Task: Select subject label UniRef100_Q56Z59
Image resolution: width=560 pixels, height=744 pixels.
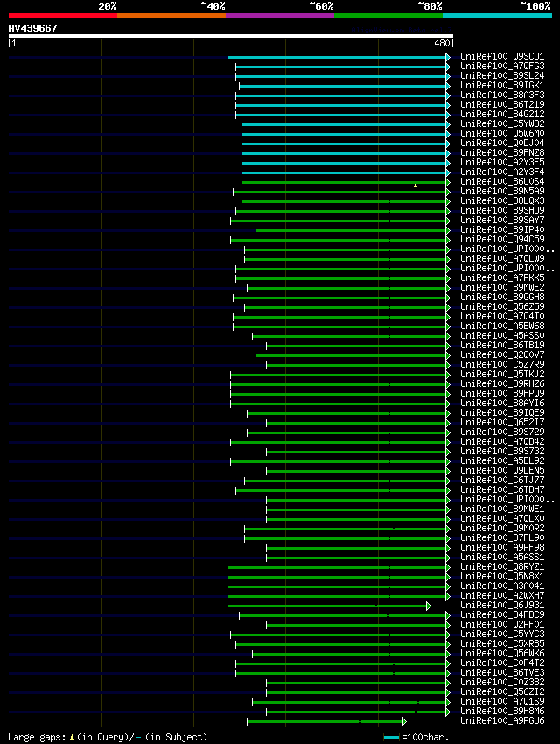Action: 502,307
